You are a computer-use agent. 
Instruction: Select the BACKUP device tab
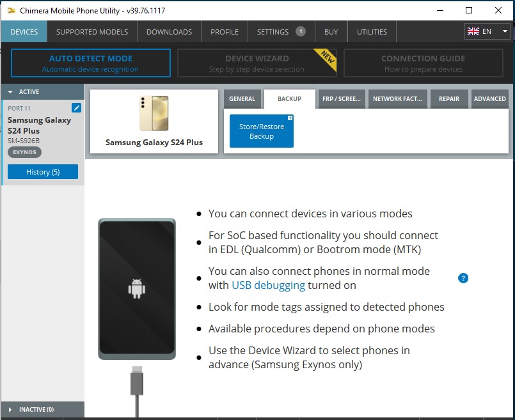[289, 98]
